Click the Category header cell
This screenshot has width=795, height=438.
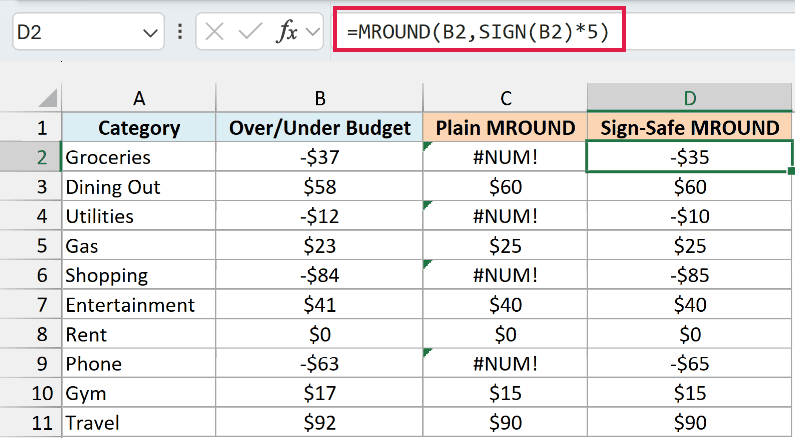click(x=139, y=128)
